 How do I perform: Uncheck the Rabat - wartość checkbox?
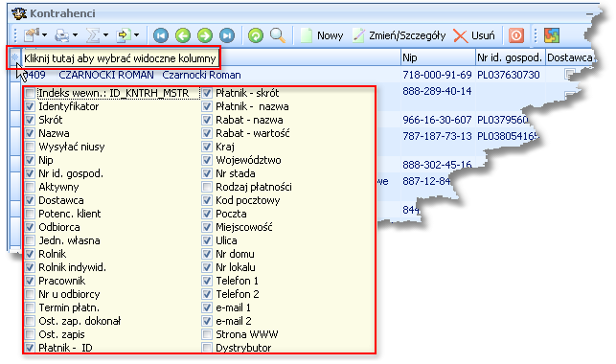pyautogui.click(x=207, y=133)
